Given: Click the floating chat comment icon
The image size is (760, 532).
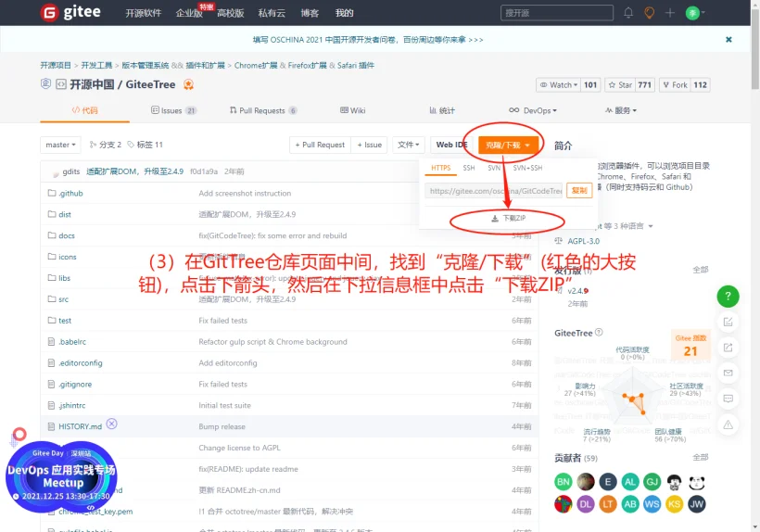Looking at the screenshot, I should (x=728, y=399).
